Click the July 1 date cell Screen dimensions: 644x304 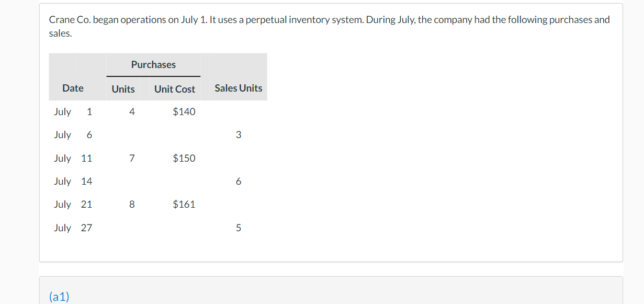click(73, 111)
